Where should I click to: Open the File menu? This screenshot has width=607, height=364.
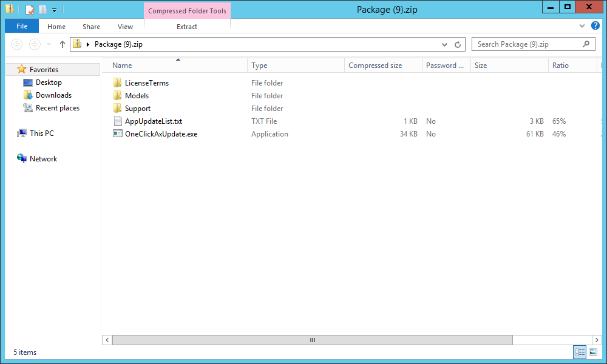[22, 26]
